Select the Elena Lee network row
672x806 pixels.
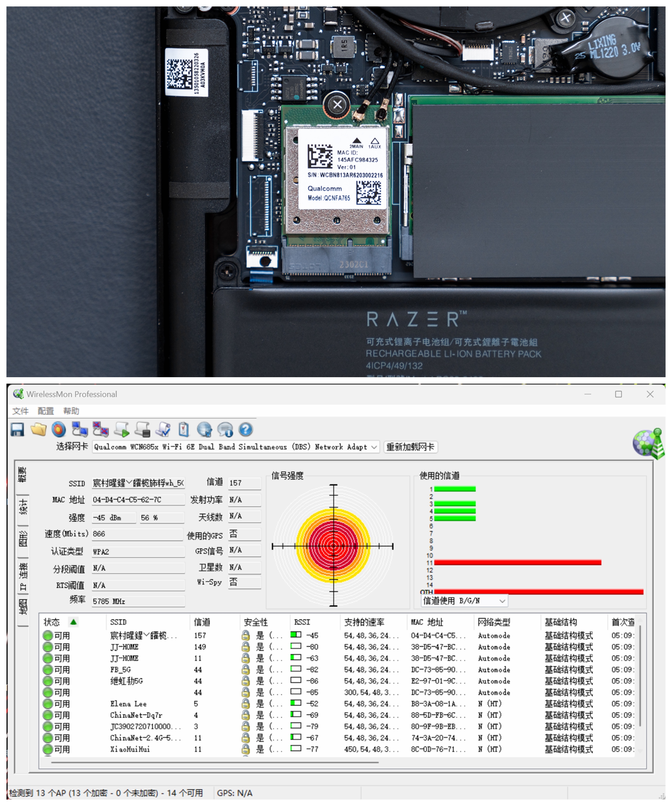point(128,704)
